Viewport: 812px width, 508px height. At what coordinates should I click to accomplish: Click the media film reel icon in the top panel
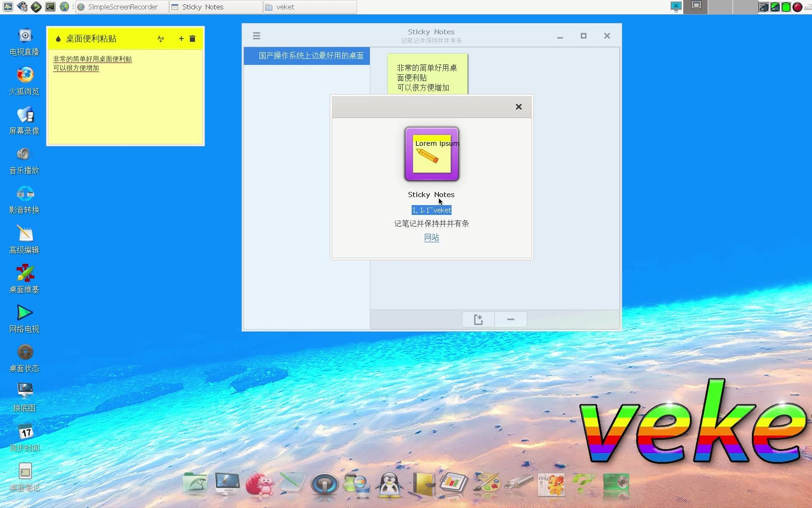pyautogui.click(x=22, y=7)
